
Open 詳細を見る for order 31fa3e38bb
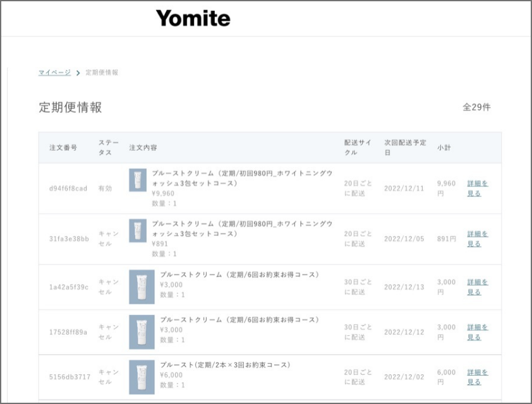[x=477, y=239]
